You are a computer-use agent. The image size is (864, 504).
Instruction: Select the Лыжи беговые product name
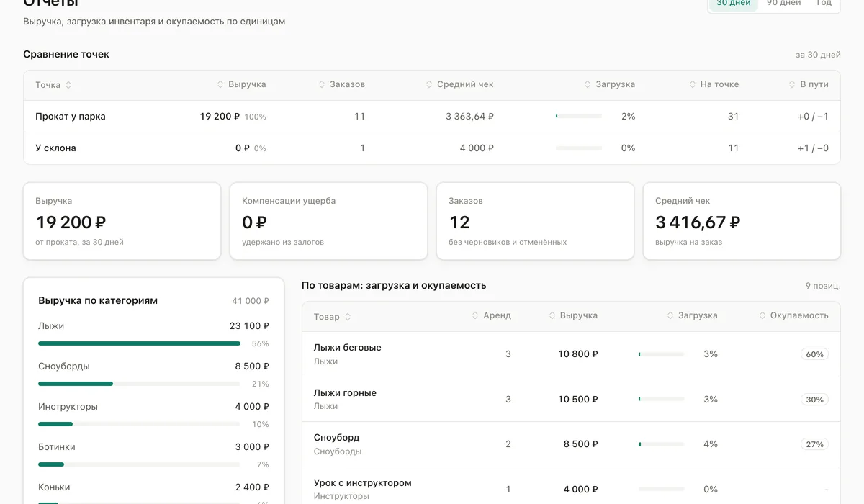348,348
